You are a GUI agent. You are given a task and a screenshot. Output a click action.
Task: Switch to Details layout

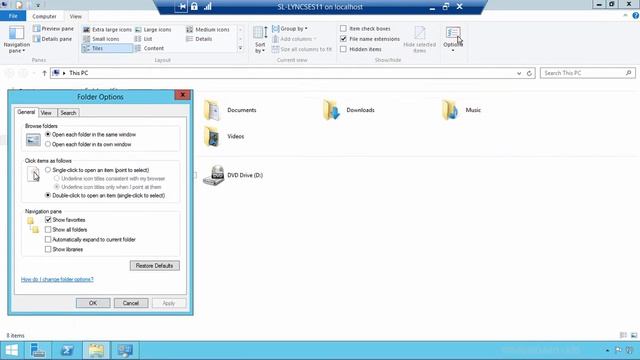(199, 39)
